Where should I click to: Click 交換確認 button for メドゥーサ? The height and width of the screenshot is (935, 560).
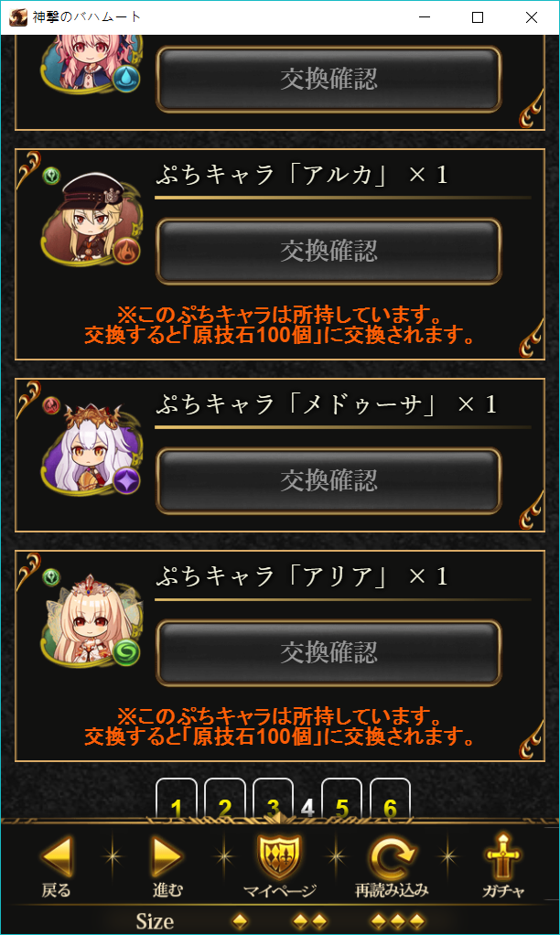[x=328, y=480]
